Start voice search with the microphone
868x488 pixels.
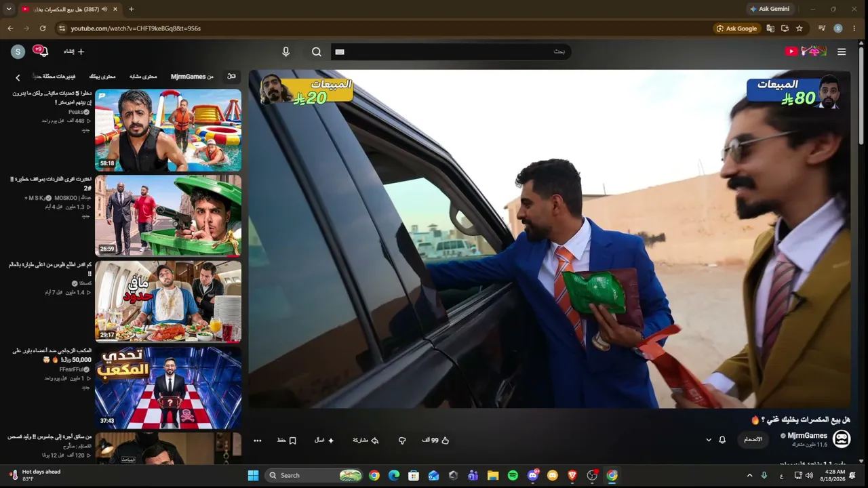(x=286, y=52)
